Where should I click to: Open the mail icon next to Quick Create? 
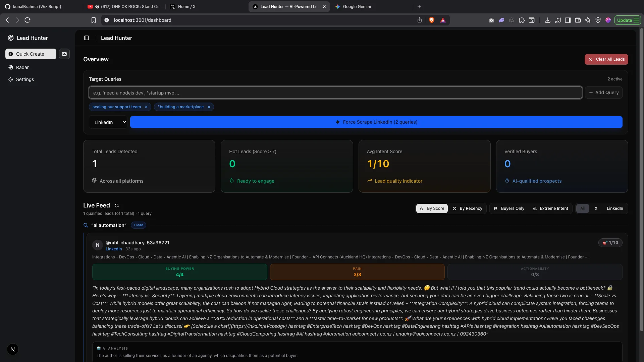tap(64, 54)
